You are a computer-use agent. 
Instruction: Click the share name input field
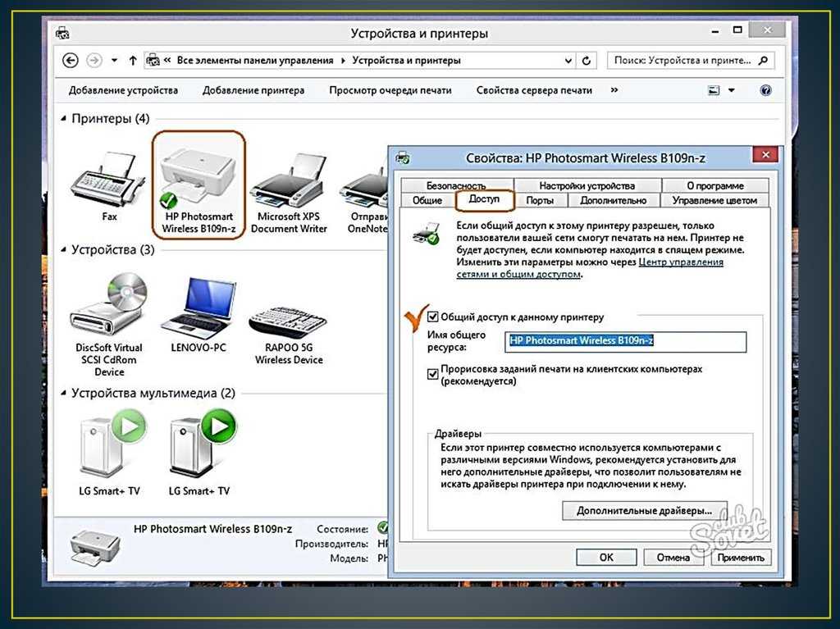[625, 341]
